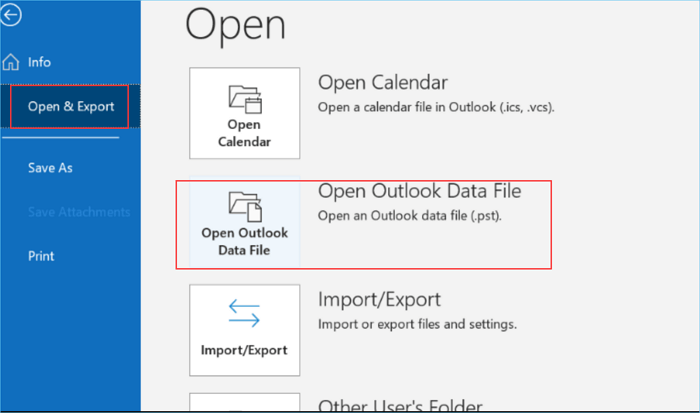Click the large Open page title

point(236,25)
